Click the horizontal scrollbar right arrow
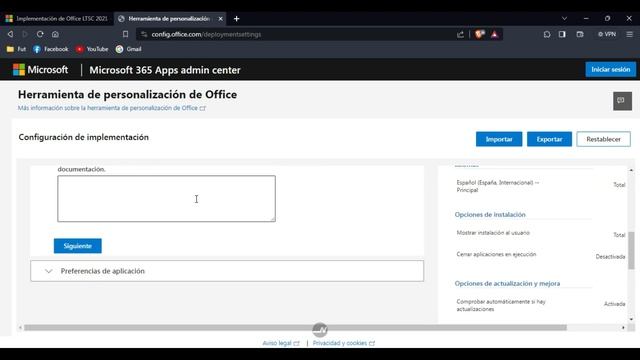This screenshot has height=360, width=640. (623, 327)
